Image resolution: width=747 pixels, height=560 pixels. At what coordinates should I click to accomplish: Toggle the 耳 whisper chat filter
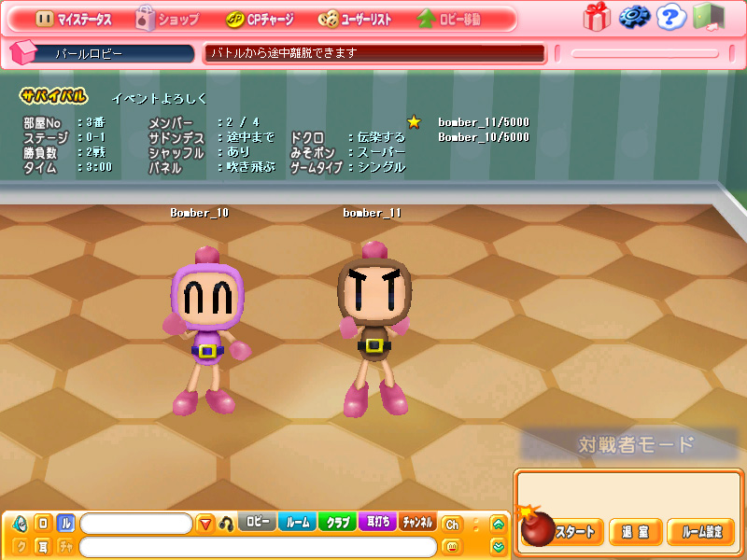(x=43, y=546)
